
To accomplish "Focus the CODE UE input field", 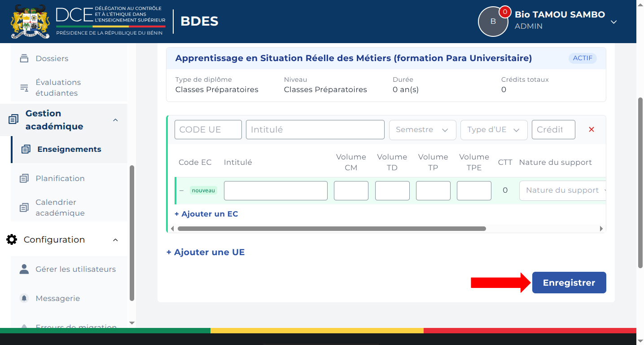I will (208, 129).
